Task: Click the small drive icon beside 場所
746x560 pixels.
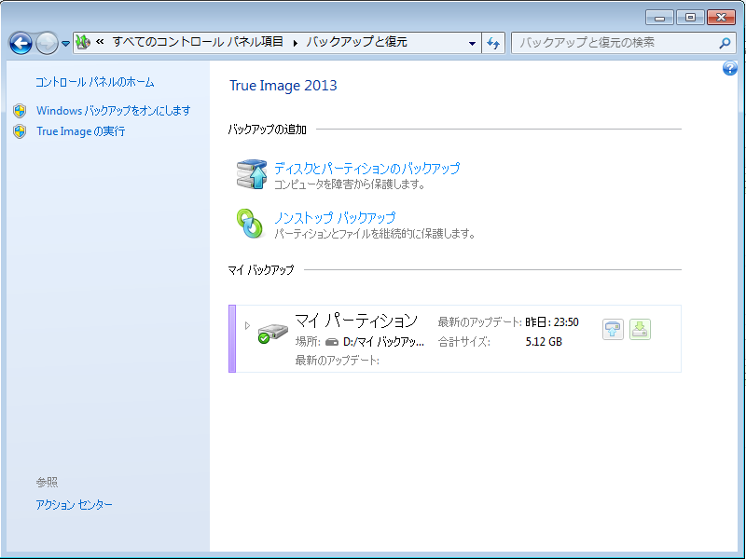Action: (x=332, y=342)
